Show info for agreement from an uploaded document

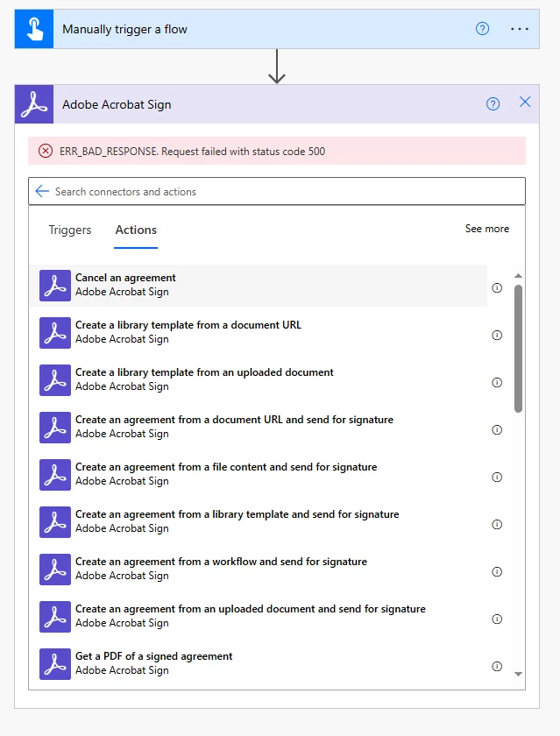pos(497,619)
